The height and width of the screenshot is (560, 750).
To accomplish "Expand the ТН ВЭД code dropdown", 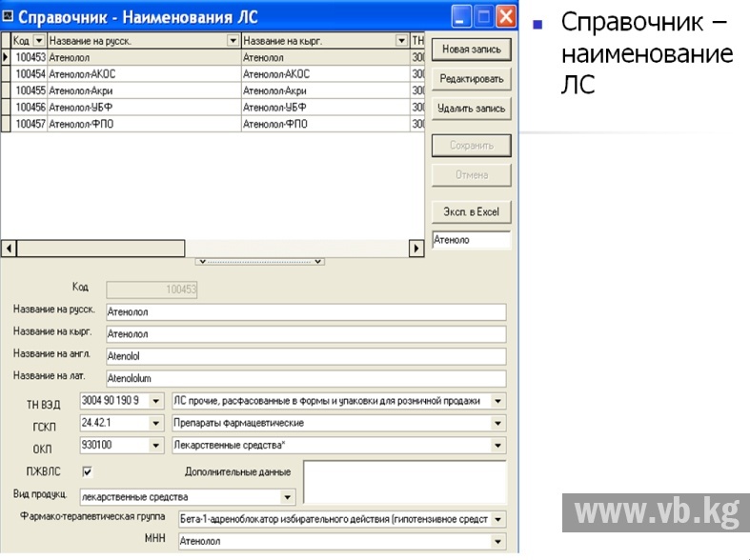I will pyautogui.click(x=156, y=401).
